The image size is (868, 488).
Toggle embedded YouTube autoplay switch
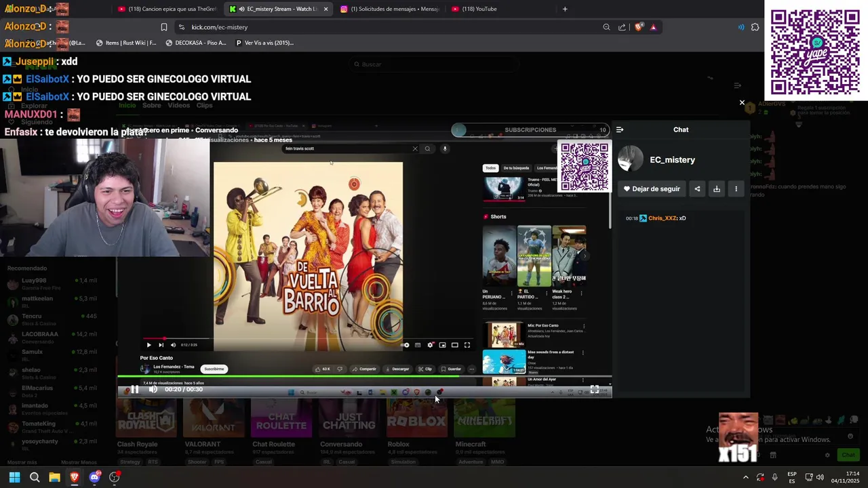[x=405, y=345]
